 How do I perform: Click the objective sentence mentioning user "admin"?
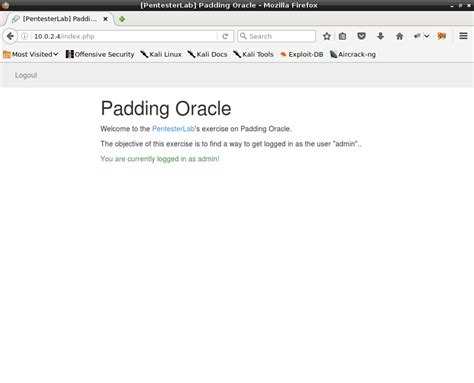(x=231, y=144)
